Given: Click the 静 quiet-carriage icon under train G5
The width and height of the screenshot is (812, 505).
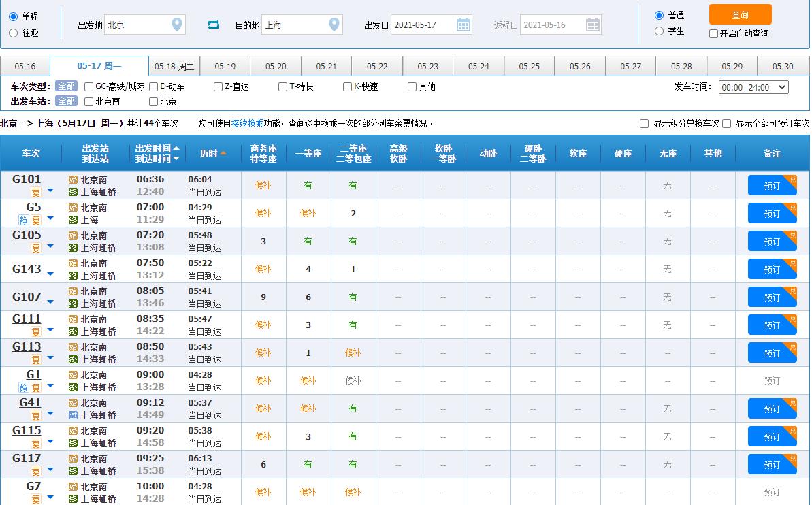Looking at the screenshot, I should 23,219.
